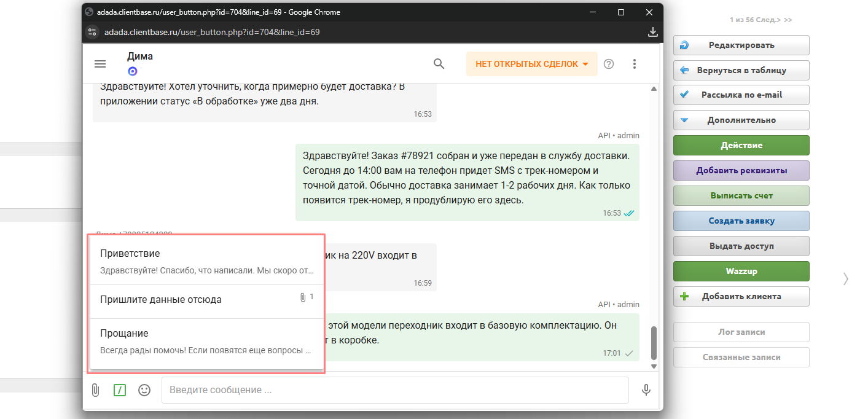Click the search magnifier icon in chat
868x419 pixels.
[439, 64]
